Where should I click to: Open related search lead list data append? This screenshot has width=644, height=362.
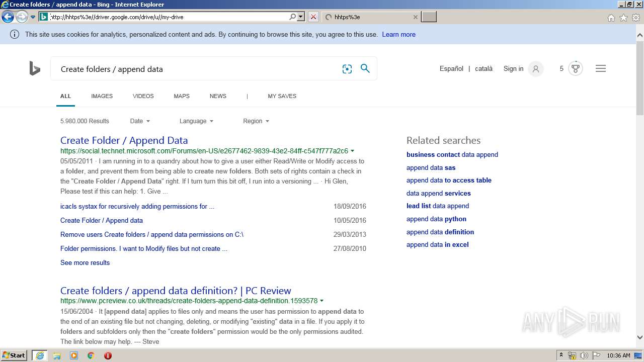coord(438,206)
